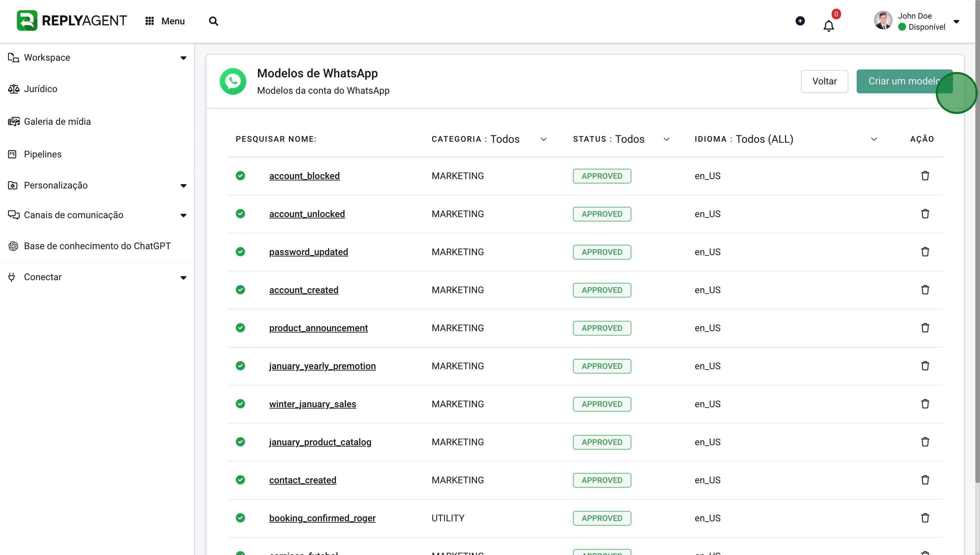Open the winter_january_sales template link
The width and height of the screenshot is (980, 555).
(x=312, y=405)
